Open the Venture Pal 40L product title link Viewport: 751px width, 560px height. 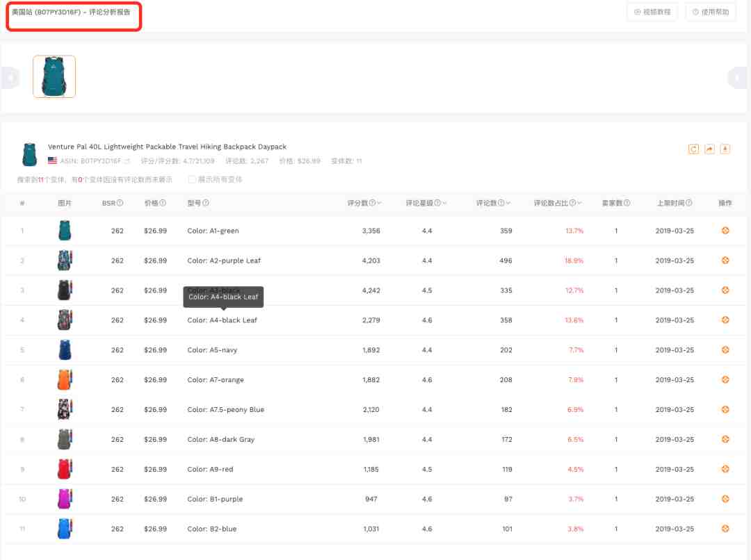click(167, 147)
